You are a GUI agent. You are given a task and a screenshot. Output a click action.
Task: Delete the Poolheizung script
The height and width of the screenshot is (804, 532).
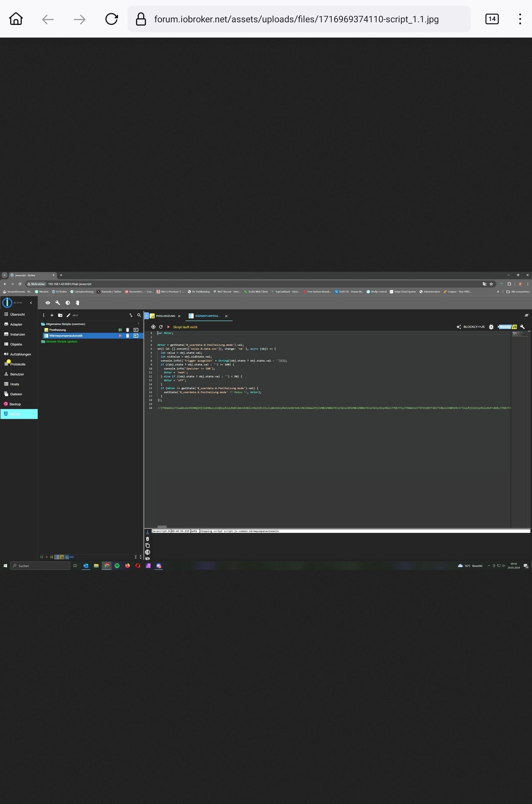tap(128, 330)
